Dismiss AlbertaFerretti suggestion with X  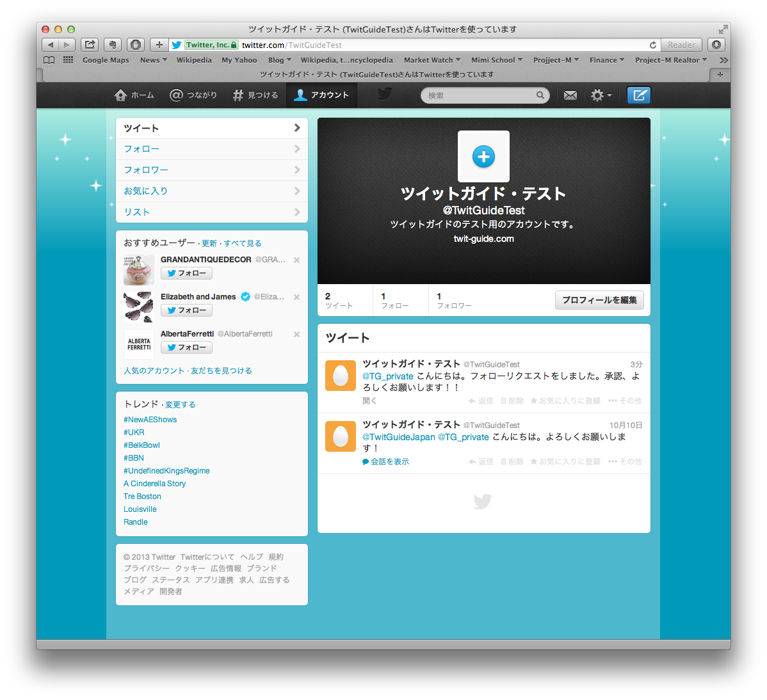pyautogui.click(x=296, y=335)
